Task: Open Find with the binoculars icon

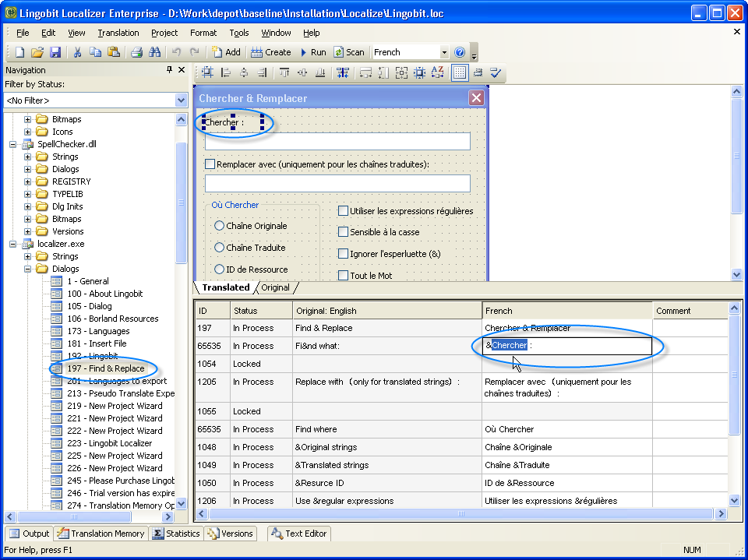Action: tap(154, 52)
